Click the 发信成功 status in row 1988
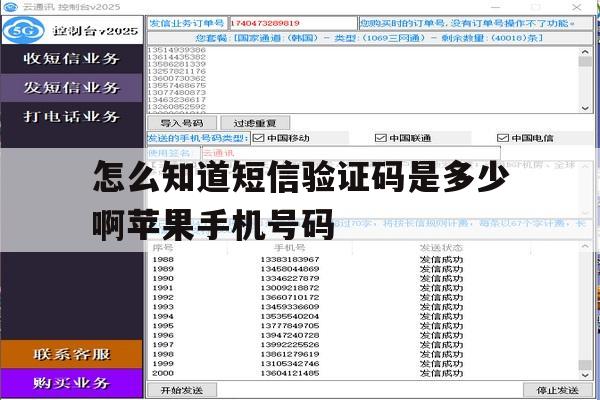This screenshot has height=400, width=600. 441,260
